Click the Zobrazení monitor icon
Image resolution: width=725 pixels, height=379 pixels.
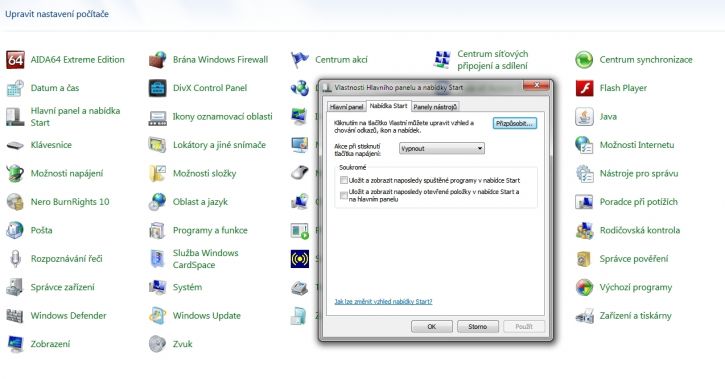pyautogui.click(x=15, y=344)
